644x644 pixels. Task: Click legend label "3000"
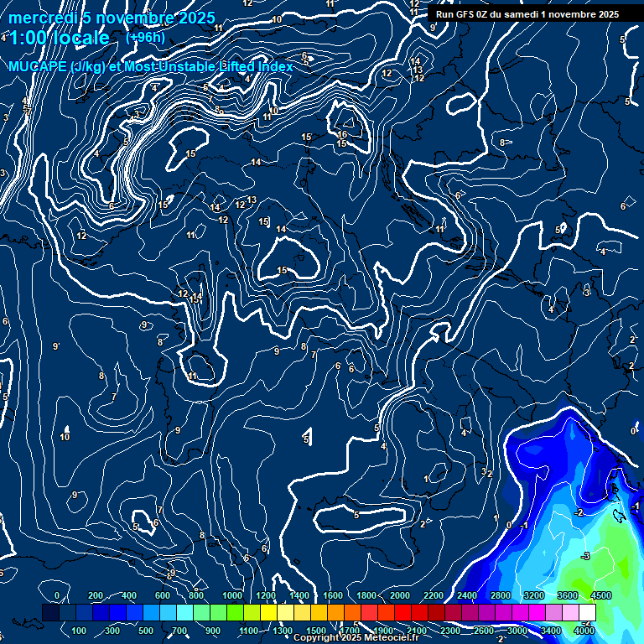(x=517, y=631)
